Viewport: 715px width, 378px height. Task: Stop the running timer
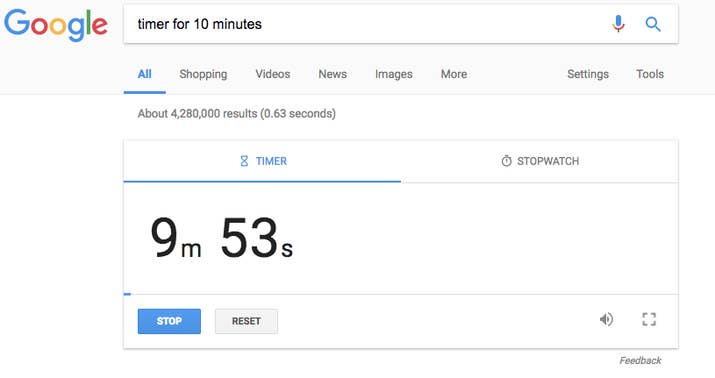tap(169, 321)
